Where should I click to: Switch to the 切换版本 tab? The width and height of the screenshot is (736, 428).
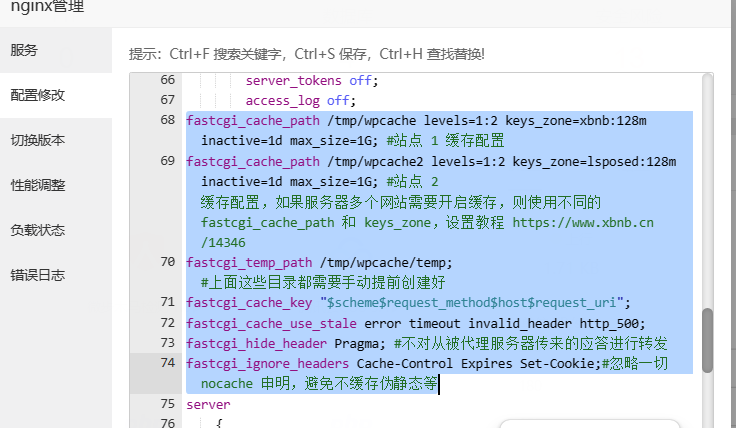(x=38, y=140)
